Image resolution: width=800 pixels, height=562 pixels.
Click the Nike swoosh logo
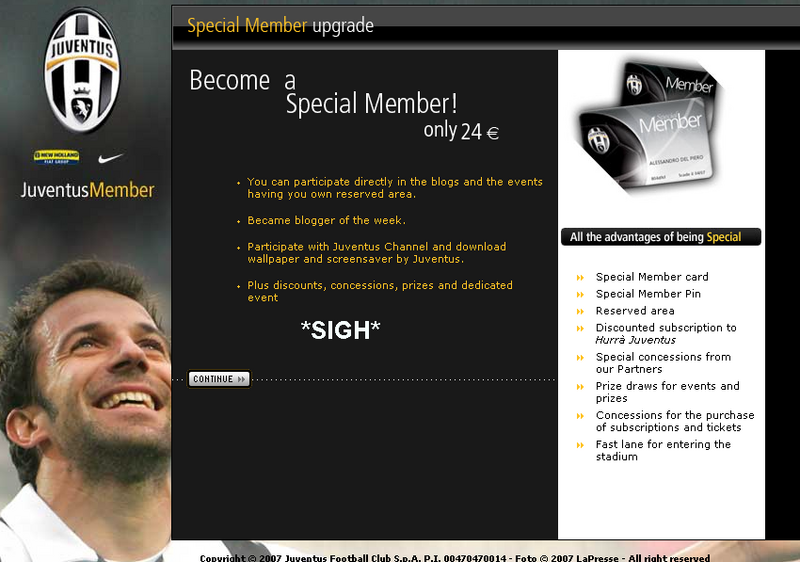click(x=111, y=158)
